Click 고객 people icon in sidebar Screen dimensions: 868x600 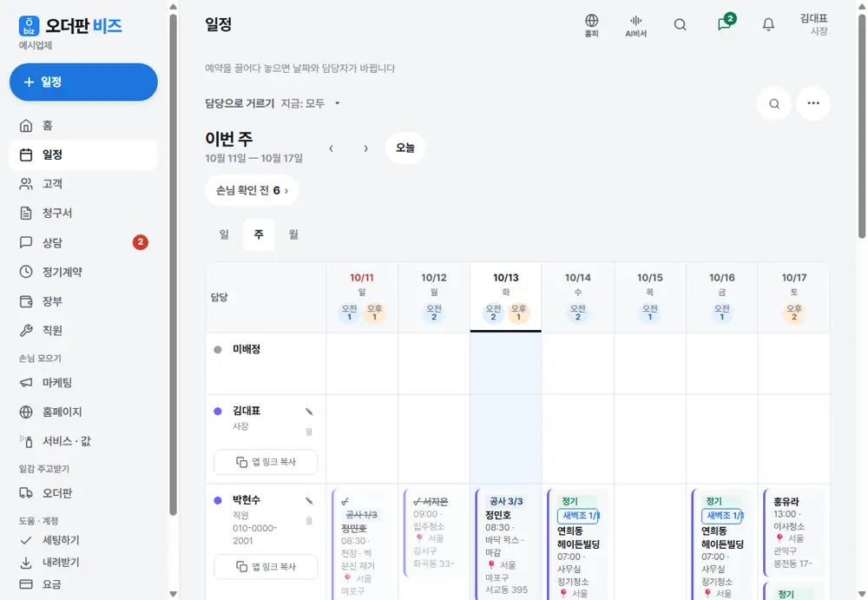tap(26, 184)
